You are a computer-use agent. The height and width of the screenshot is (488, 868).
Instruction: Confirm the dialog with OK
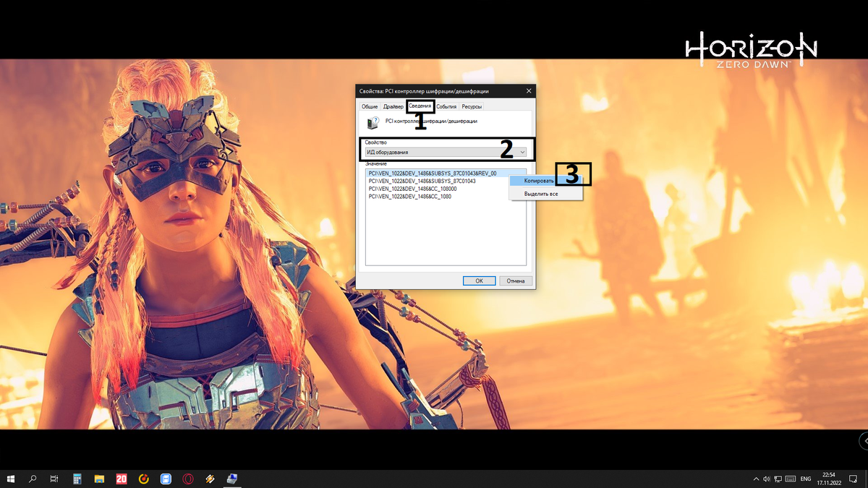tap(479, 281)
